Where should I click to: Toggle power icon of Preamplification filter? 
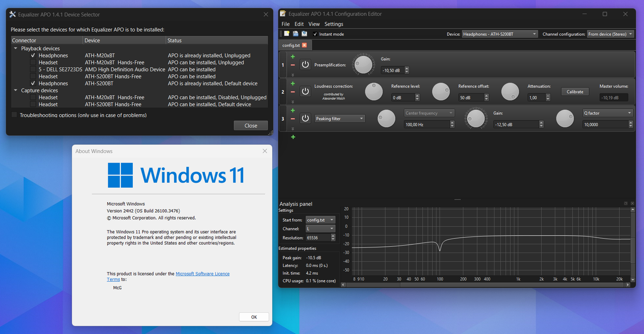(305, 65)
